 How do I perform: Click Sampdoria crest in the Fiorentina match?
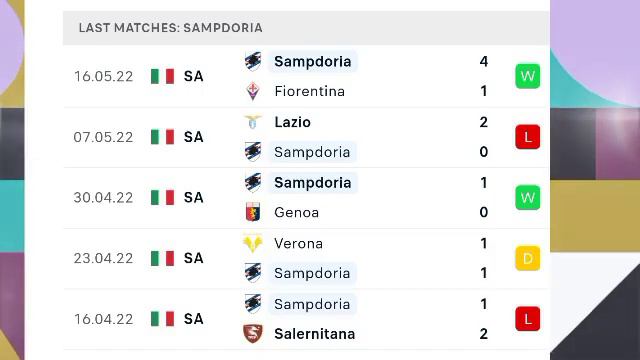pos(253,61)
